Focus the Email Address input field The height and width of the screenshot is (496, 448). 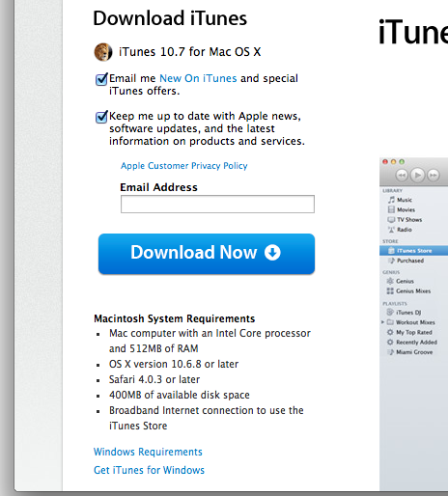[217, 204]
